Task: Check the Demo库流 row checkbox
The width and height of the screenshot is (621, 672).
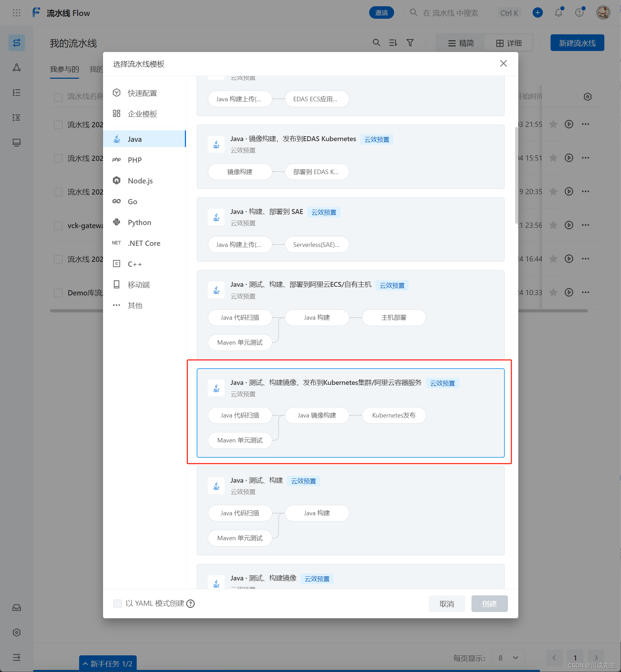Action: (58, 293)
